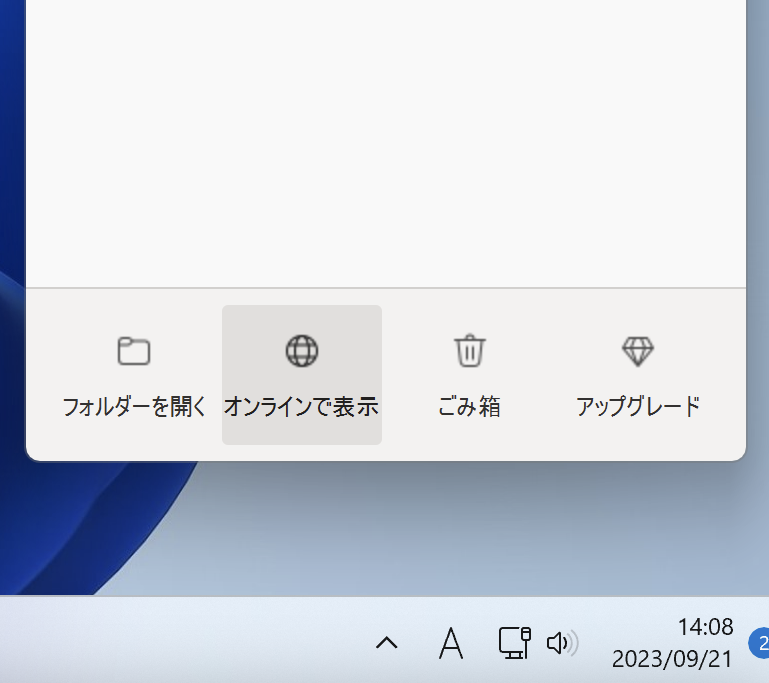The height and width of the screenshot is (683, 769).
Task: Toggle the IME input mode A indicator
Action: point(451,643)
